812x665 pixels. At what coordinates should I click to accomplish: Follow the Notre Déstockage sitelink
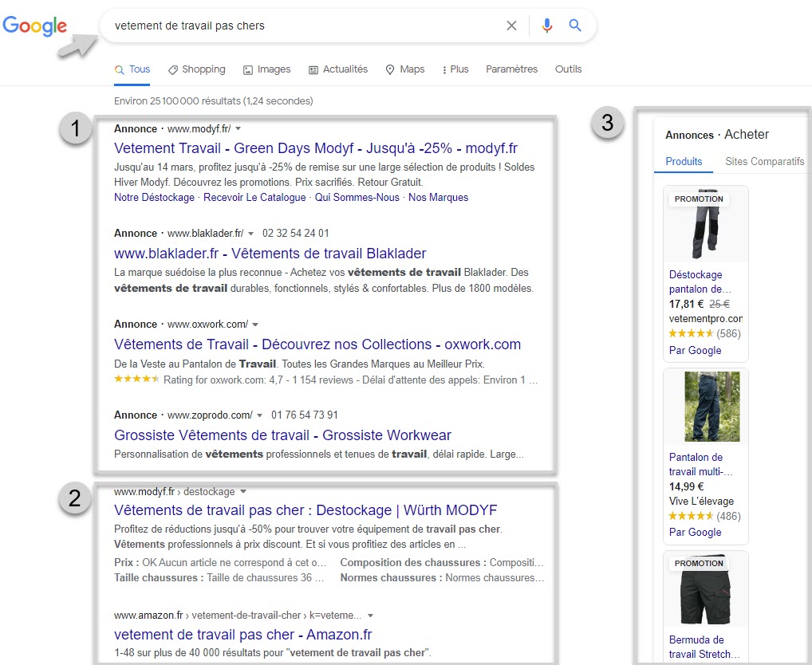point(154,197)
